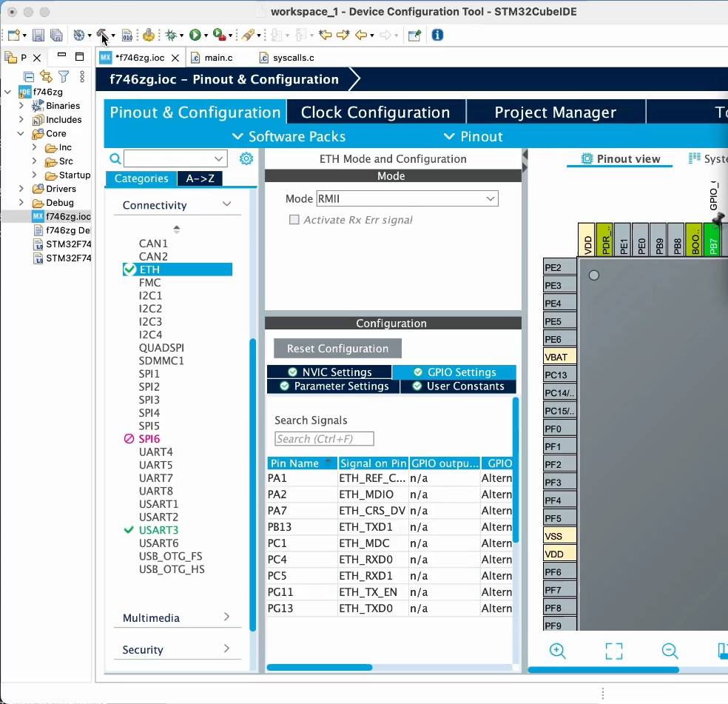Select USART3 in the peripheral list
Screen dimensions: 728x704
click(x=158, y=530)
